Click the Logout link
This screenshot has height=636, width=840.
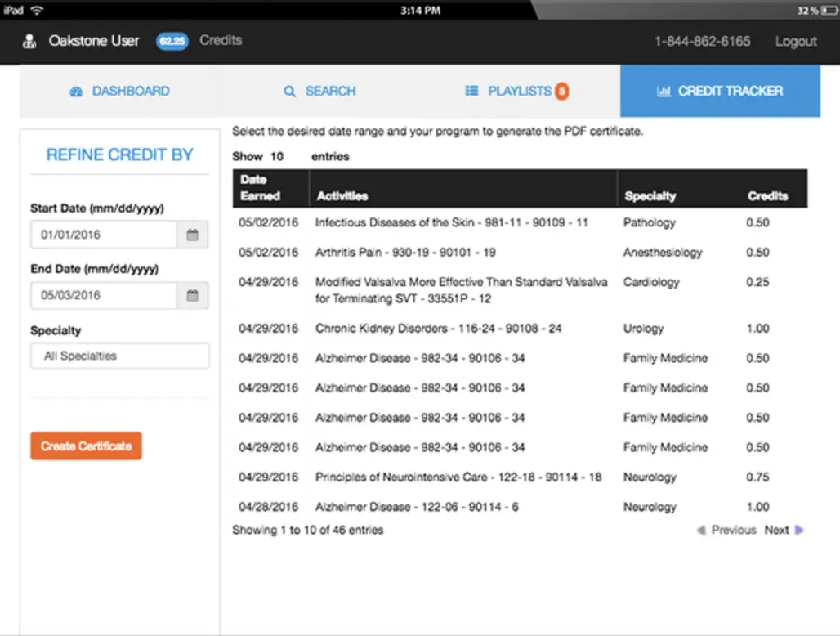(x=796, y=41)
